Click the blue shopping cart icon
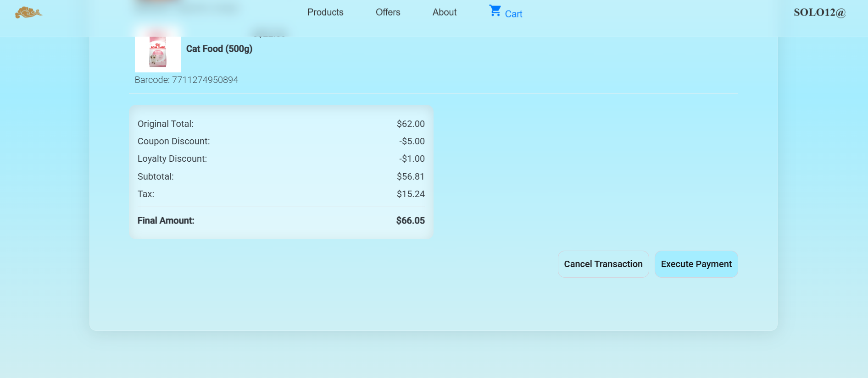 pos(495,11)
